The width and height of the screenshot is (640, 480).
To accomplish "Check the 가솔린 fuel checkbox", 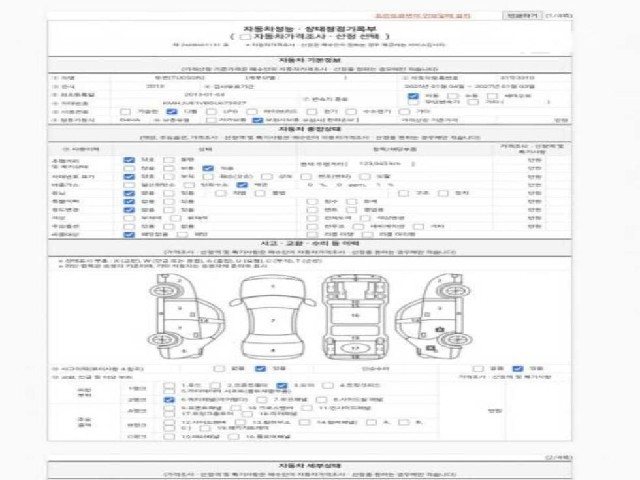I will click(x=125, y=111).
